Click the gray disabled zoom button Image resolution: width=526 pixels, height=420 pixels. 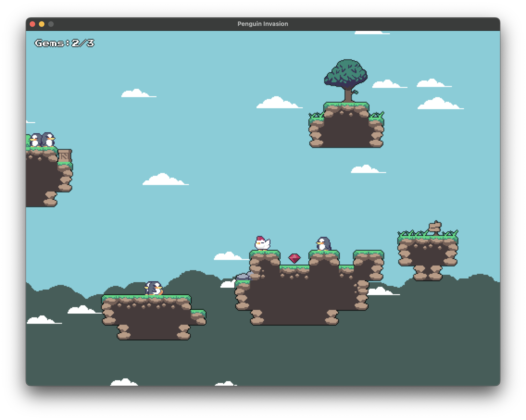(51, 24)
